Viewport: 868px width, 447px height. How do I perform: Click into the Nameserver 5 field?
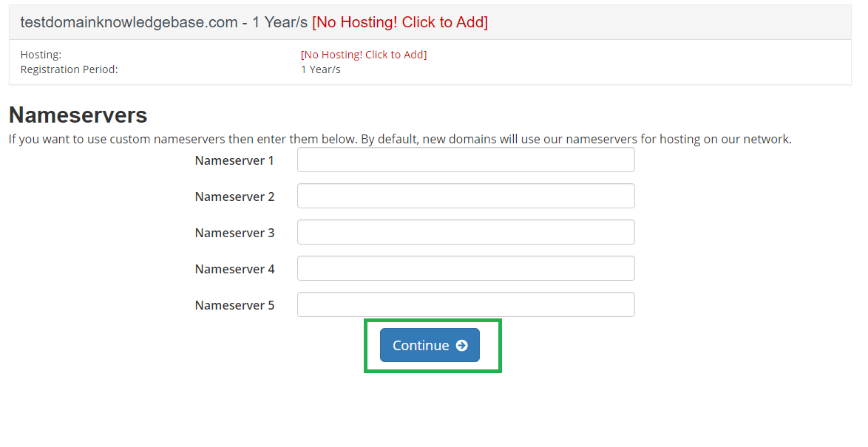pyautogui.click(x=466, y=305)
